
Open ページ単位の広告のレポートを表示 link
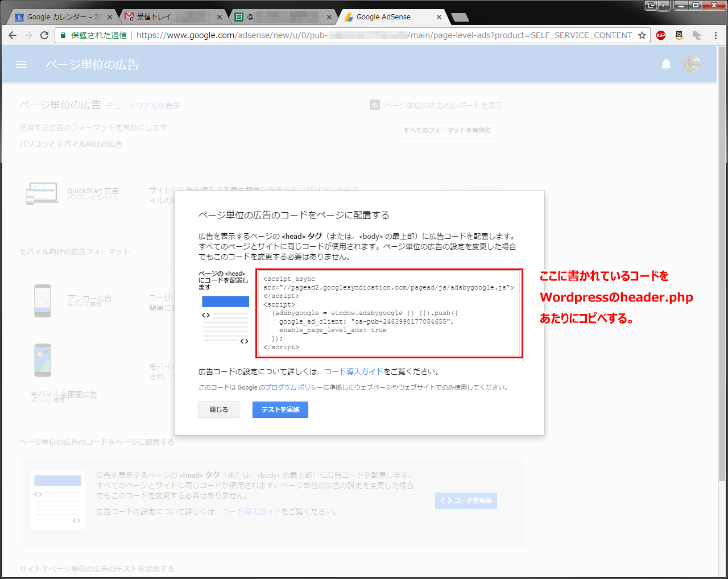[443, 105]
